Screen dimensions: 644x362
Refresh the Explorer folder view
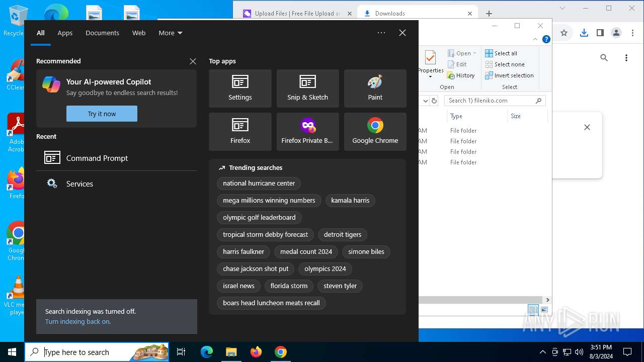tap(434, 101)
